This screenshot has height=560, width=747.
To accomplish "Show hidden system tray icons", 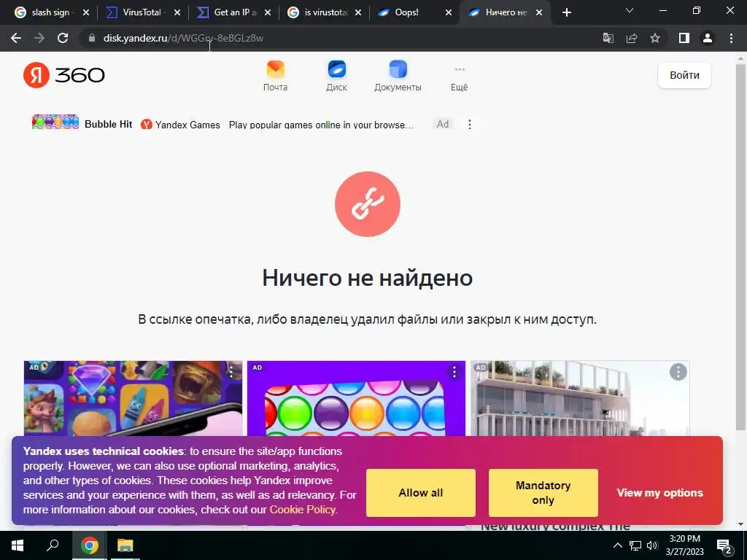I will click(617, 545).
